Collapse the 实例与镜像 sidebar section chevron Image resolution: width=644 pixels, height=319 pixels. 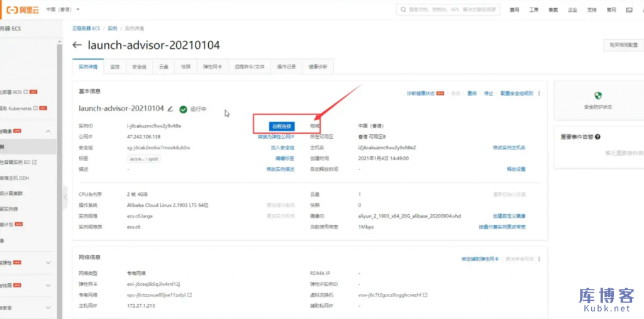(x=49, y=131)
